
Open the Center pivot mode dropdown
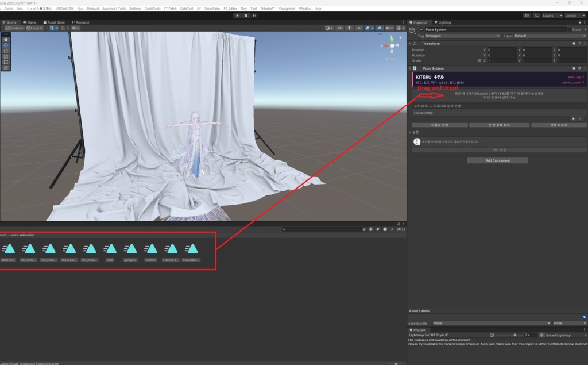[14, 28]
